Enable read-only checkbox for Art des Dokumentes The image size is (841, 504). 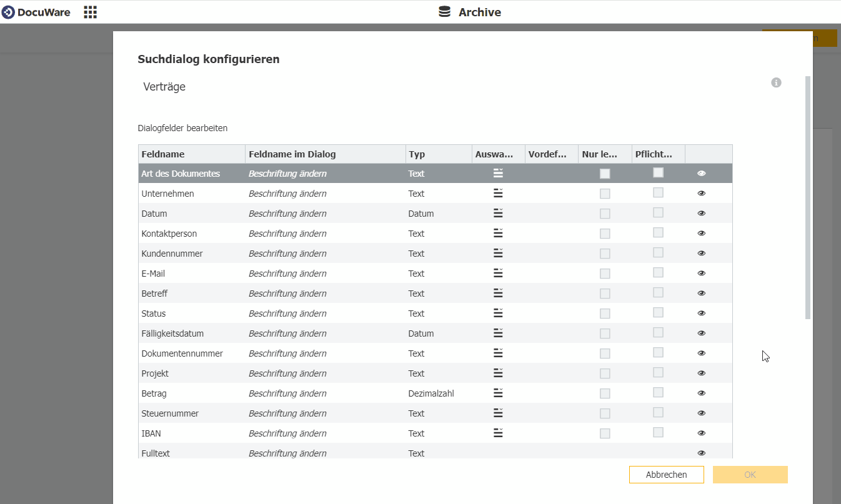(605, 174)
